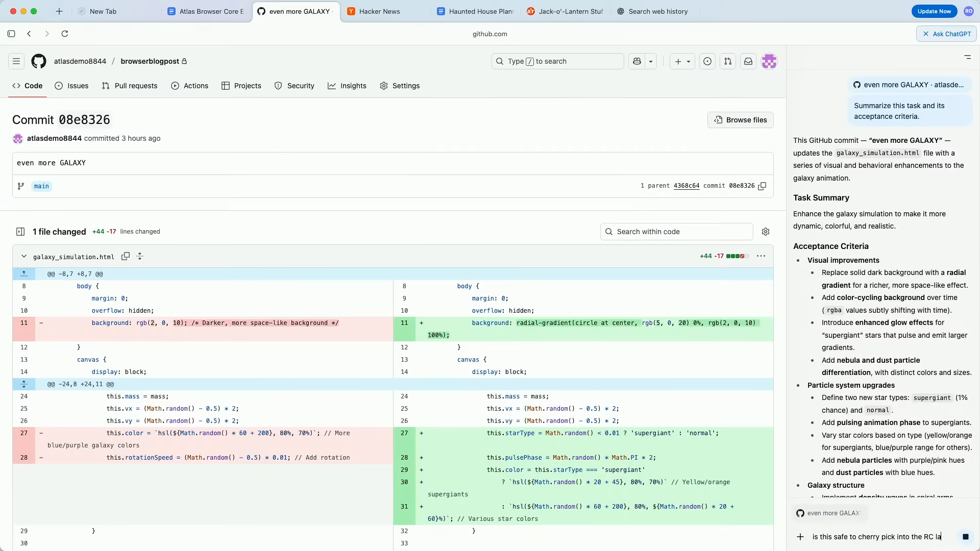Viewport: 980px width, 551px height.
Task: Toggle the browser sidebar panel
Action: coord(11,34)
